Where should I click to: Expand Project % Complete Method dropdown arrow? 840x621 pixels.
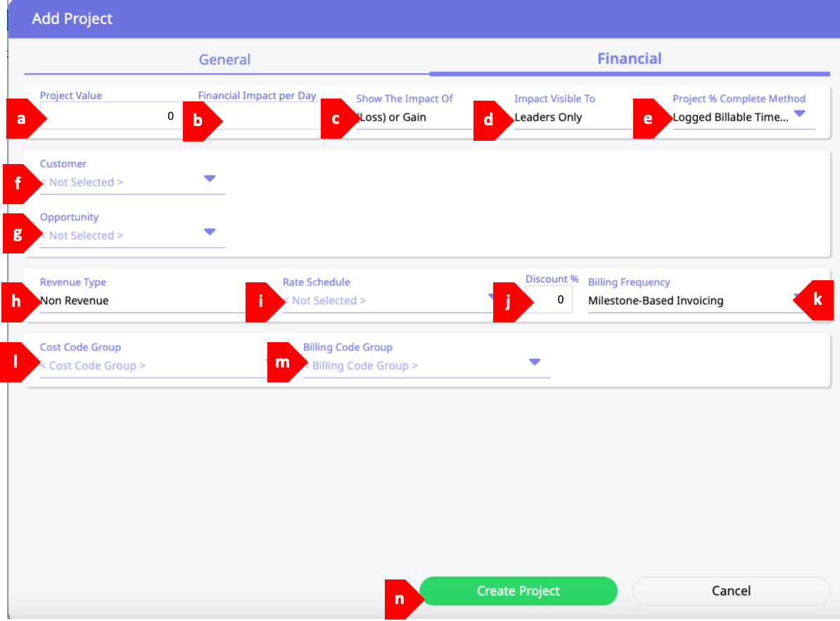pos(799,113)
